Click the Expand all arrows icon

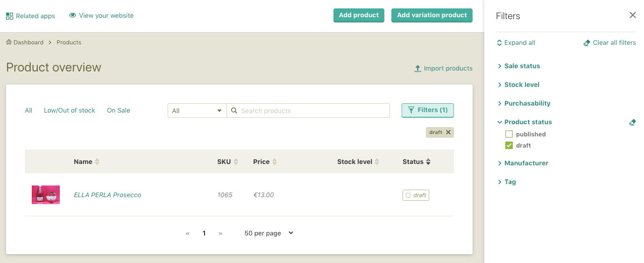(x=499, y=43)
